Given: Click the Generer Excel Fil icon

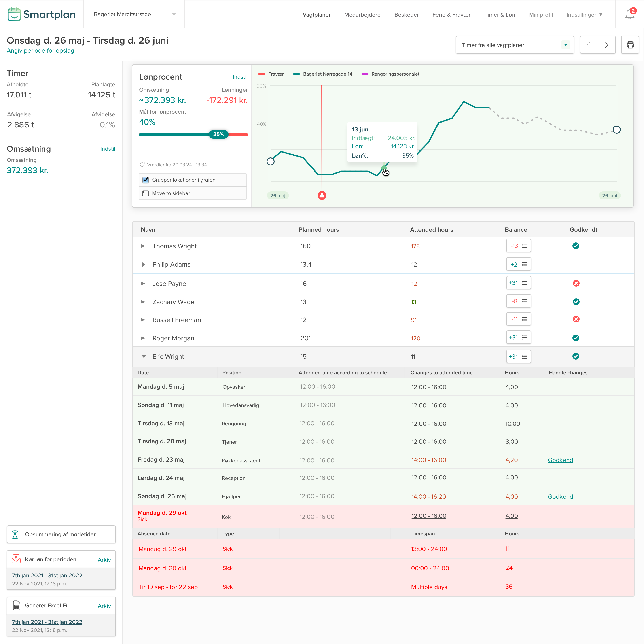Looking at the screenshot, I should (16, 605).
